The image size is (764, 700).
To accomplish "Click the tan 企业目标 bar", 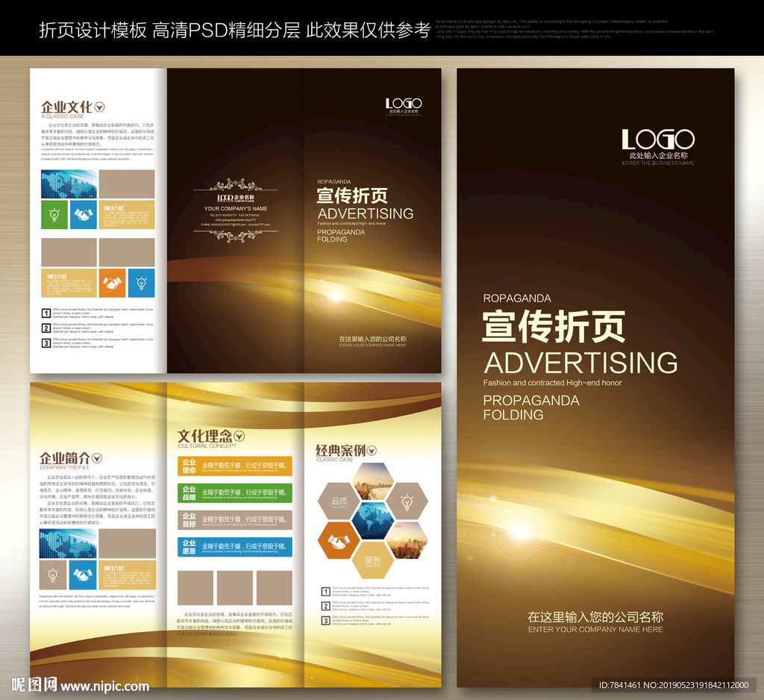I will (235, 520).
